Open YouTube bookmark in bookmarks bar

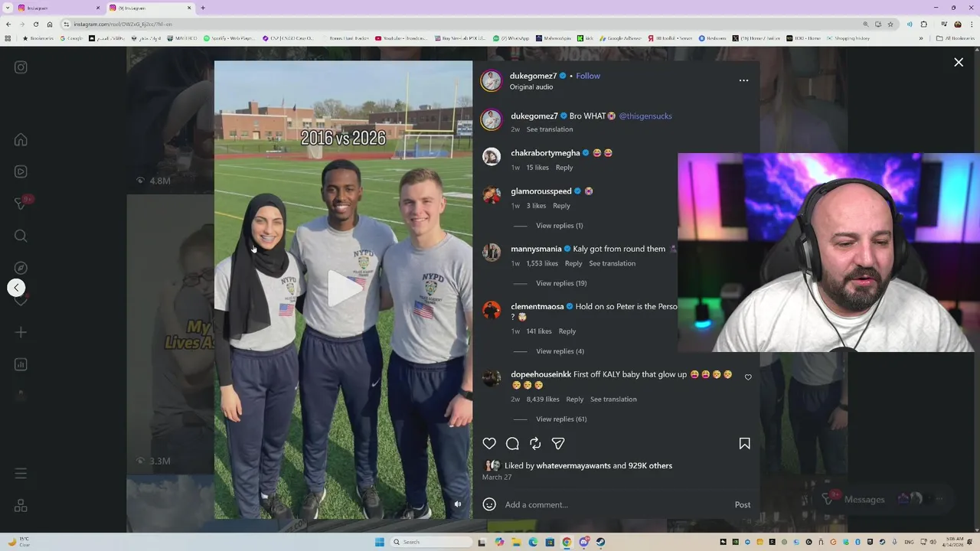click(x=401, y=38)
